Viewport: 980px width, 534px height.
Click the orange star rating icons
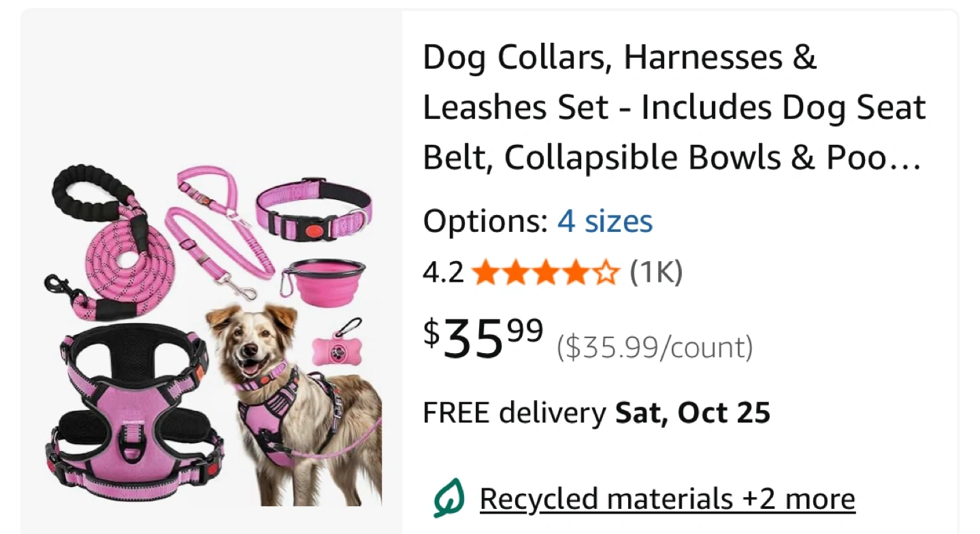coord(546,273)
